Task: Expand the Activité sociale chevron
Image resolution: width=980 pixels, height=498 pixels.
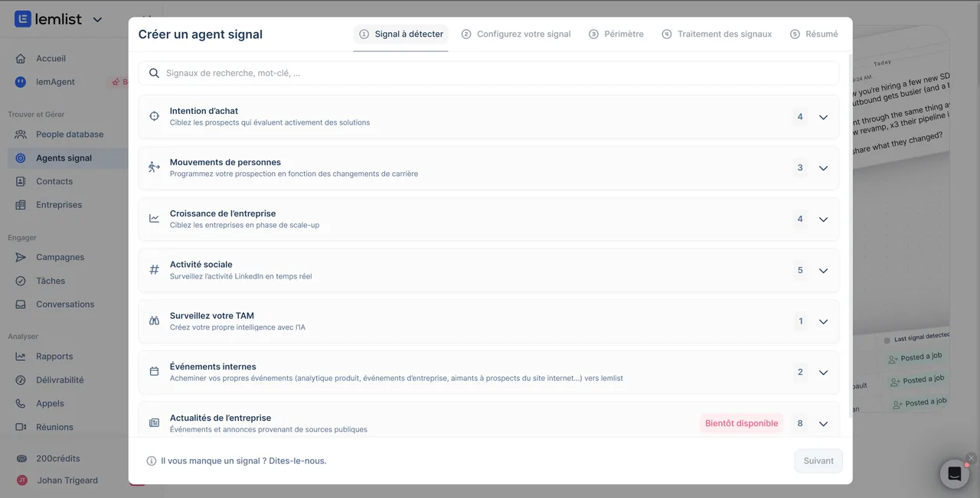Action: point(823,270)
